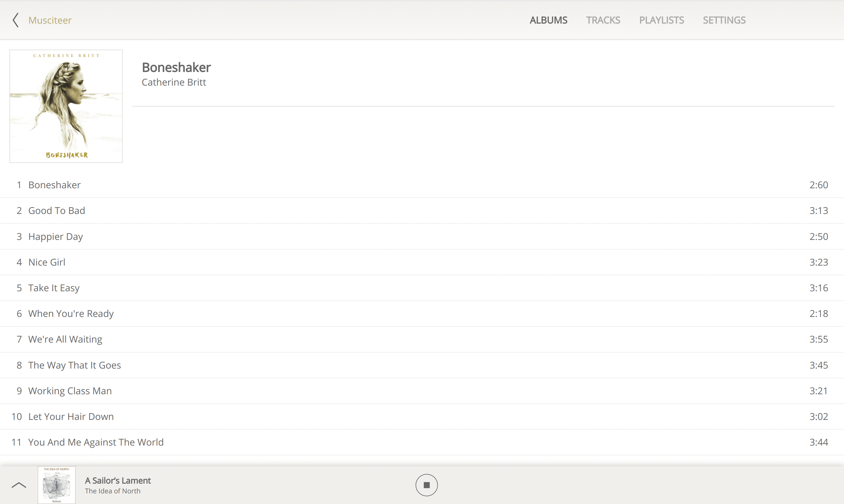The image size is (844, 504).
Task: Click the Musciteer title link
Action: pos(50,20)
